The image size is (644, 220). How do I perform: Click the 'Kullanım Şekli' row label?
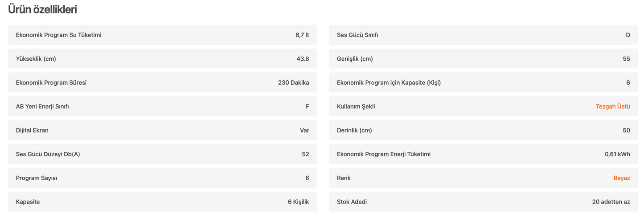point(356,107)
